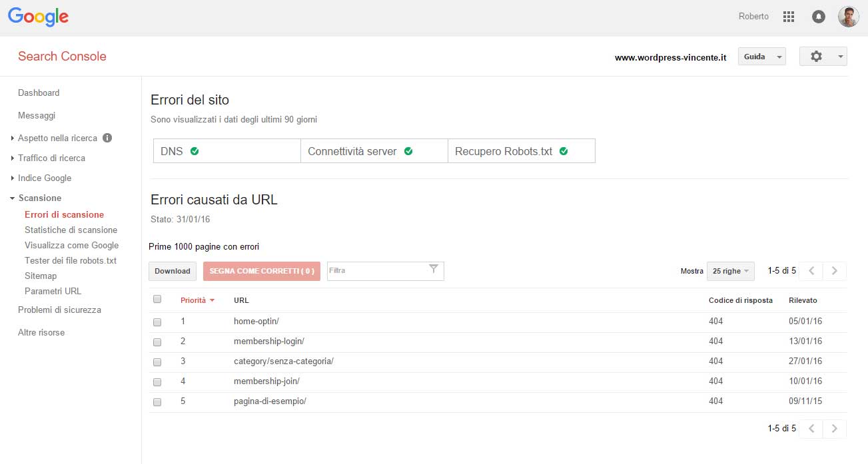
Task: Click the Codice di risposta column header
Action: [741, 300]
